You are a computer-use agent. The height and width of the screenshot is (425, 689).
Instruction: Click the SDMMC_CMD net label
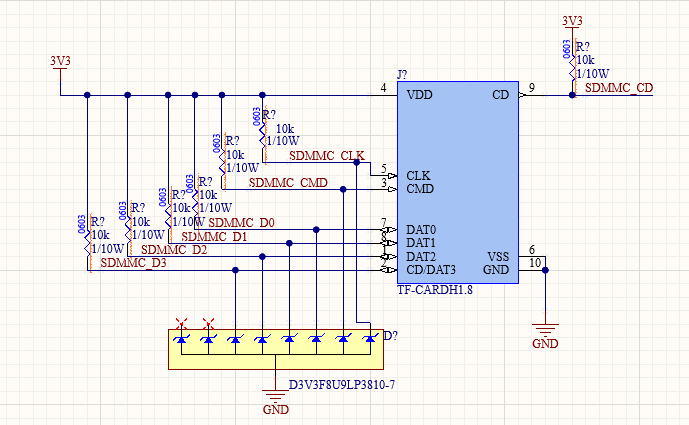pos(288,183)
